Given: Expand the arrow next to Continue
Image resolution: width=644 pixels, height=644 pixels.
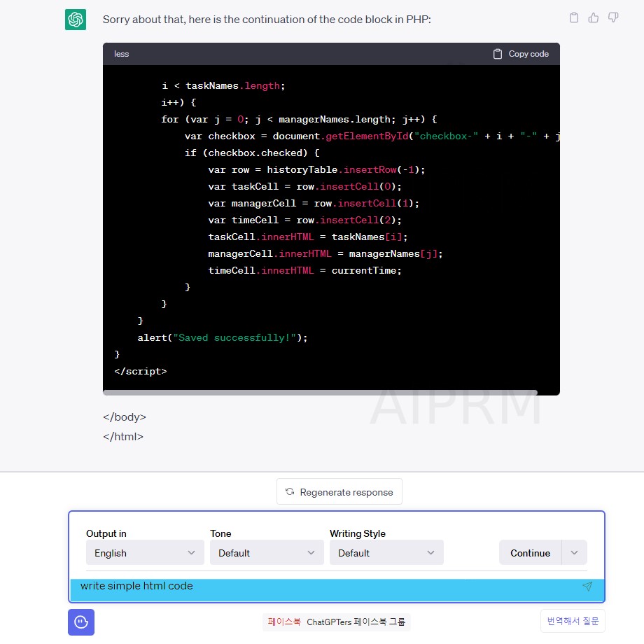Looking at the screenshot, I should [575, 553].
